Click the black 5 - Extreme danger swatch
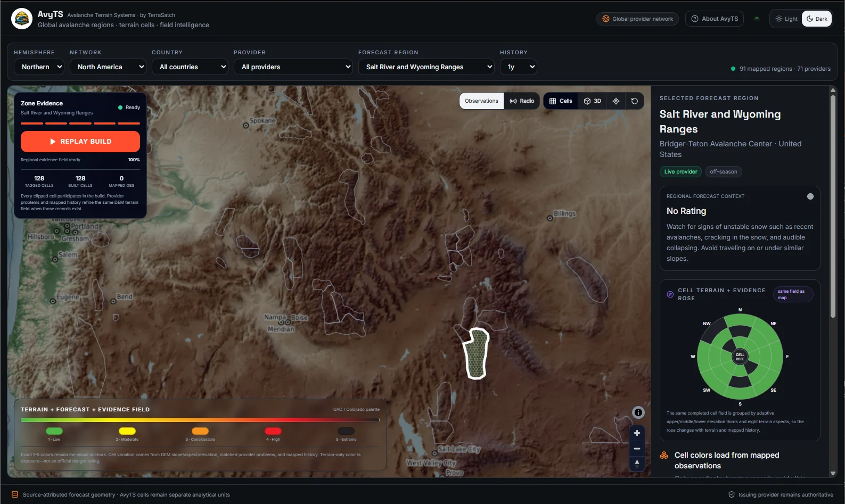This screenshot has height=504, width=845. 346,431
